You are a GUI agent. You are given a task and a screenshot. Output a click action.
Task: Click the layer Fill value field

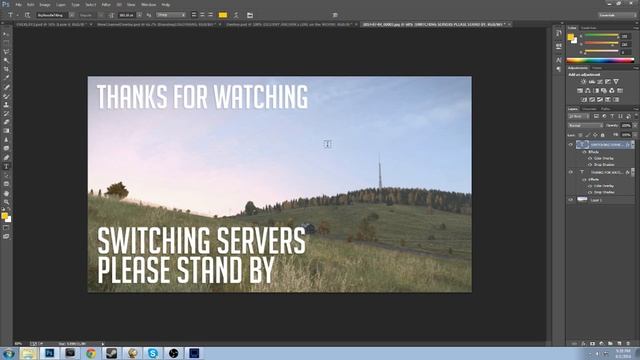626,135
